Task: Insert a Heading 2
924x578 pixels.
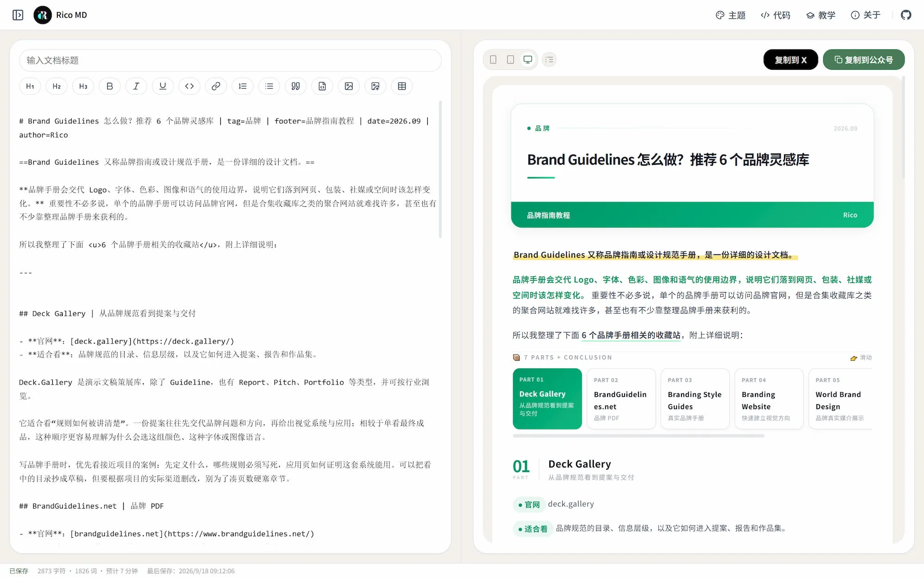Action: (x=57, y=86)
